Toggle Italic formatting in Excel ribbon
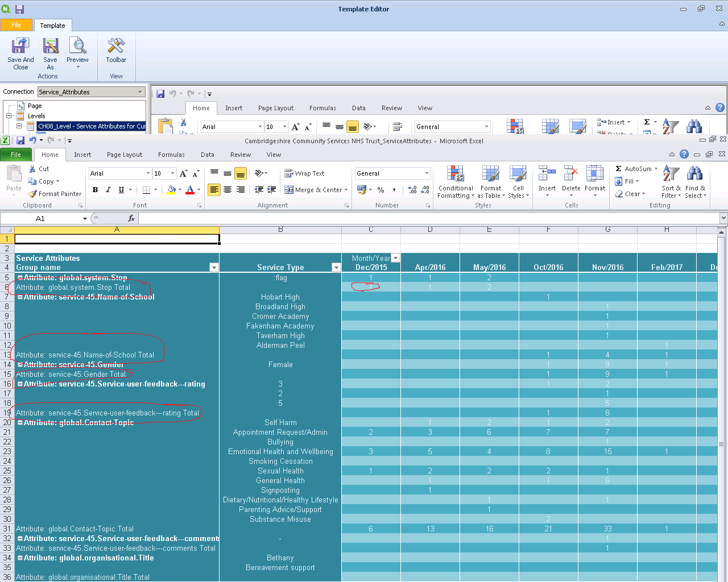728x582 pixels. [108, 190]
